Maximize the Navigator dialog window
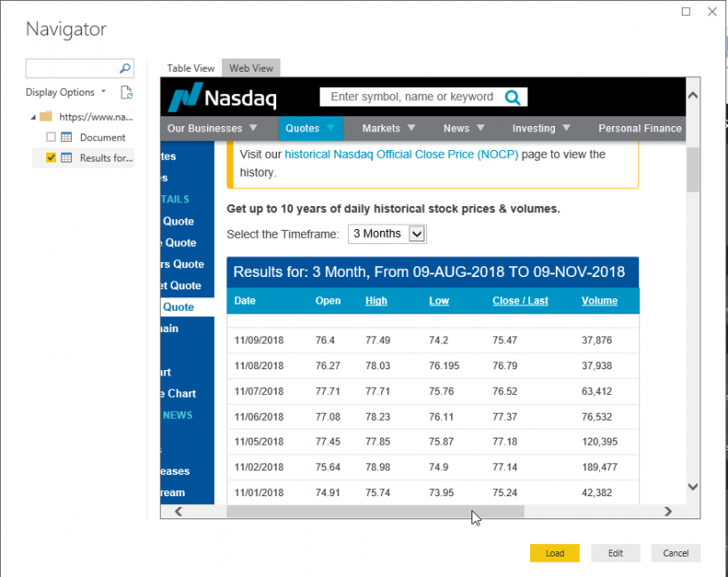728x577 pixels. [x=685, y=12]
